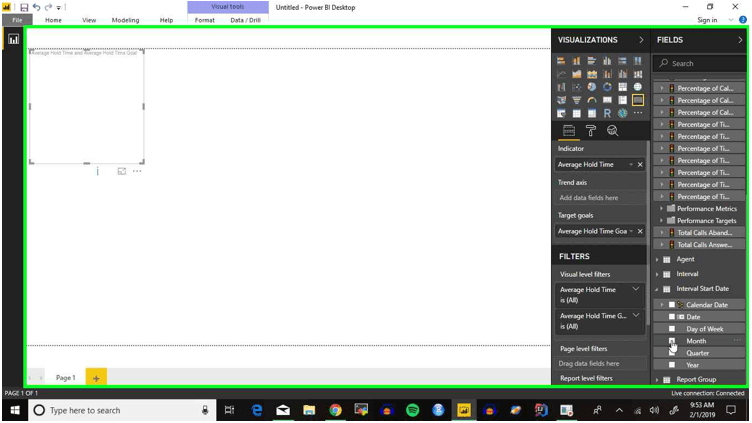Open Average Hold Time indicator field dropdown
The image size is (752, 423).
coord(631,164)
